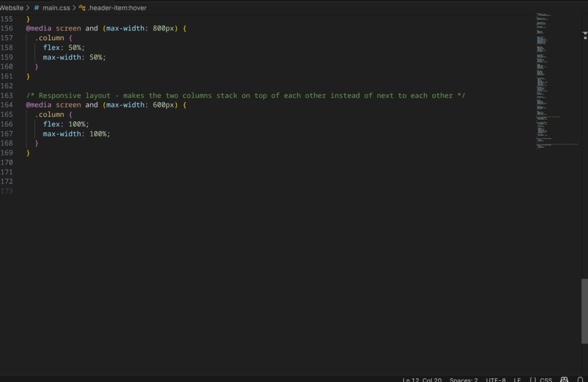The image size is (588, 382).
Task: Expand the .header-item:hover symbol breadcrumb
Action: point(117,8)
